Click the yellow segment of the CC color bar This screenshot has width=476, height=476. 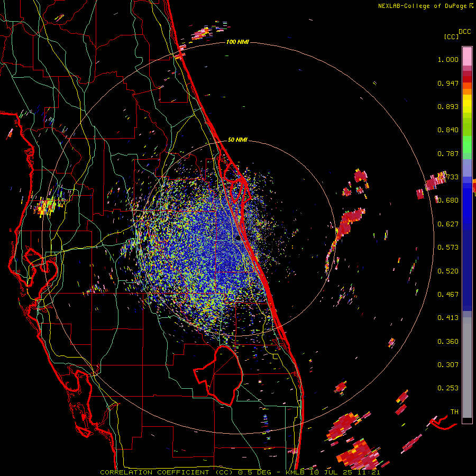click(467, 104)
